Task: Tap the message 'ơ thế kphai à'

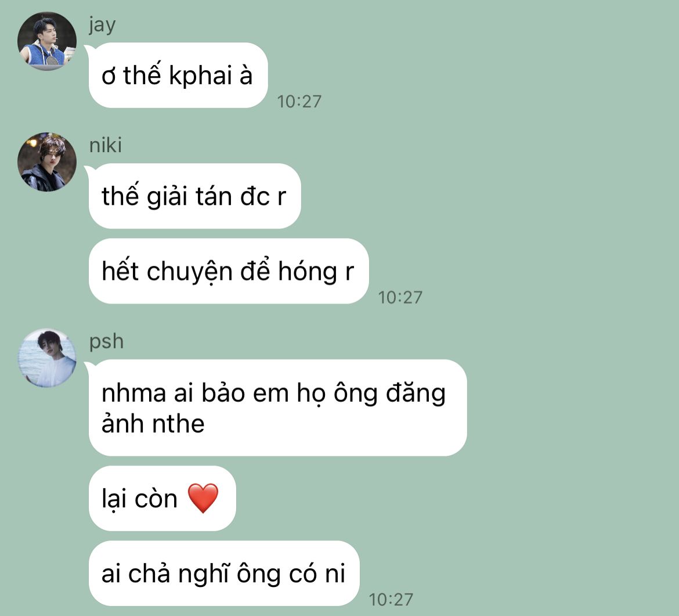Action: [x=178, y=75]
